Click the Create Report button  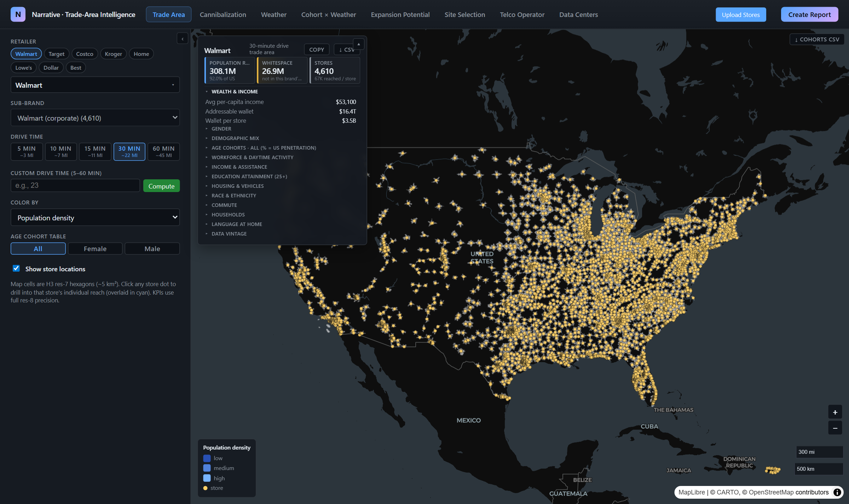coord(809,15)
